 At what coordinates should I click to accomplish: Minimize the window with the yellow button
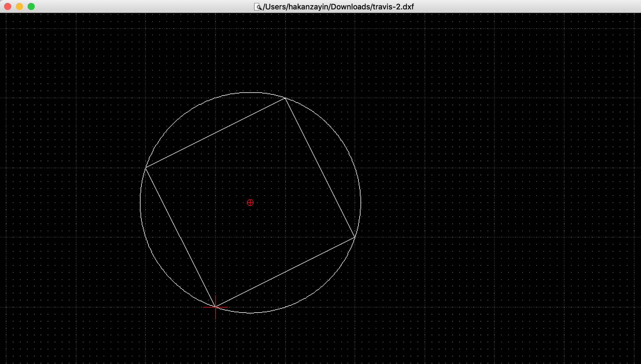(x=19, y=6)
